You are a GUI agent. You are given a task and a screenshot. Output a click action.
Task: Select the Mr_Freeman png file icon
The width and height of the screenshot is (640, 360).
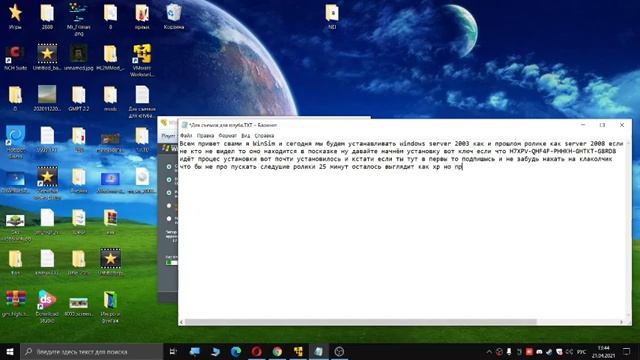[78, 19]
